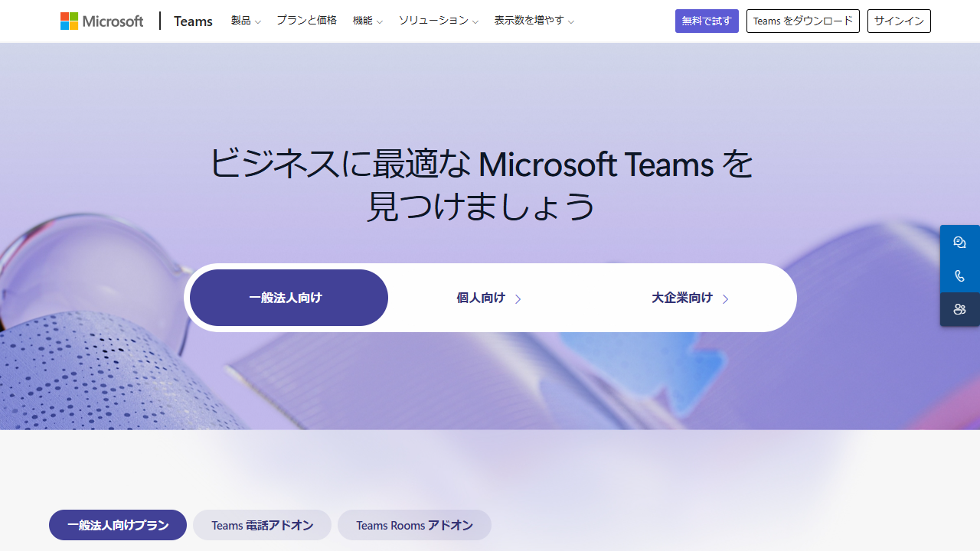
Task: Switch to Teams 電話アドオン tab
Action: click(262, 525)
